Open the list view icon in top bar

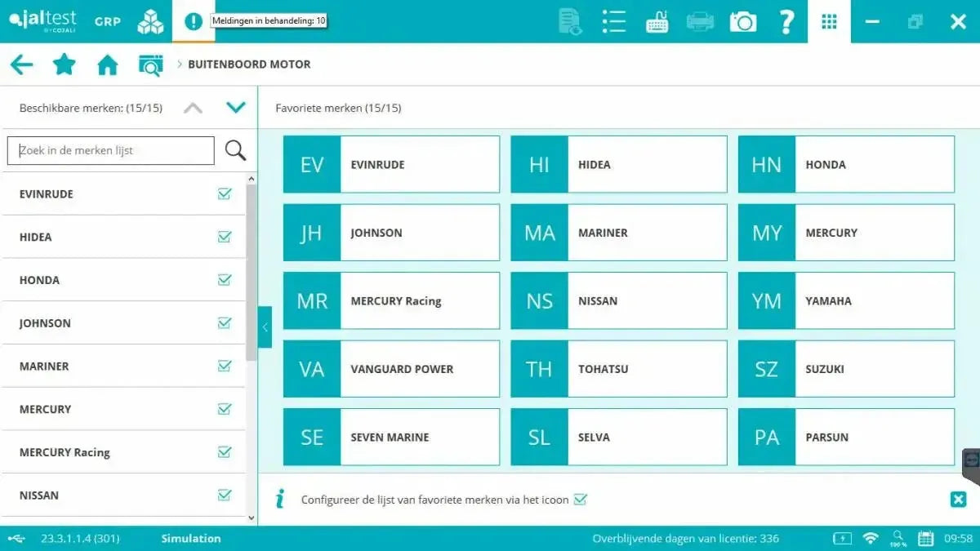click(613, 21)
